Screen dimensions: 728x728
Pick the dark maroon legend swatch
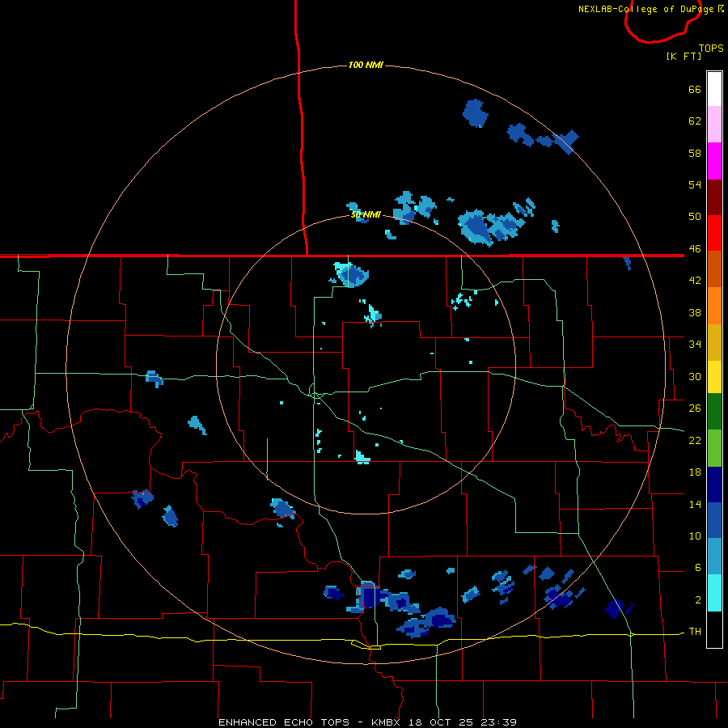[x=714, y=197]
